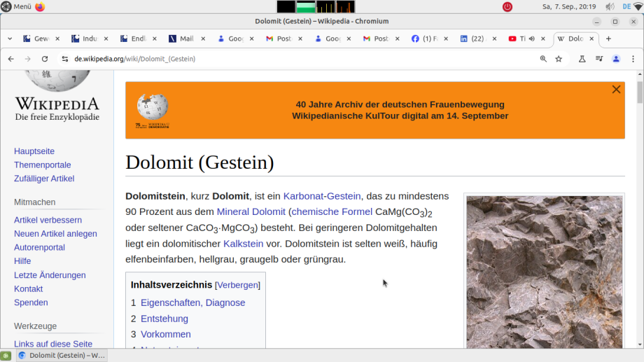Screen dimensions: 644x362
Task: Open the zoom magnifier icon in address bar
Action: (543, 59)
